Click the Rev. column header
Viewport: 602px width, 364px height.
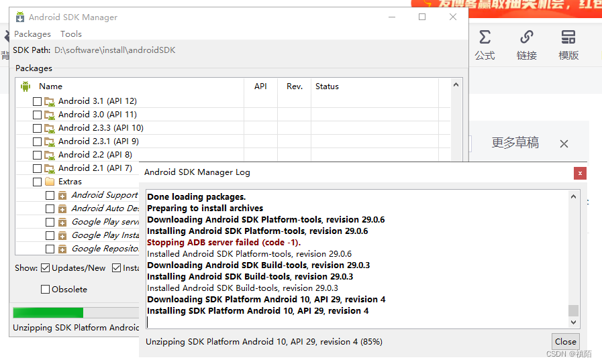pyautogui.click(x=295, y=86)
